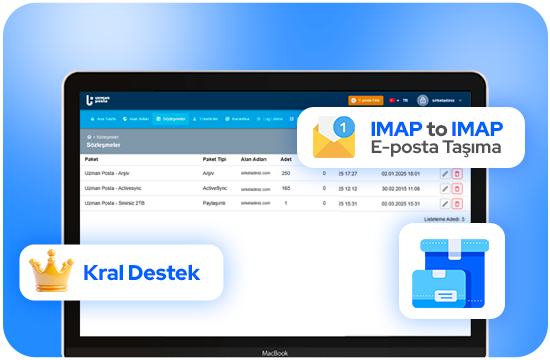The image size is (550, 360).
Task: Edit the Uzman Posta - Sınırsız 2TB row
Action: (x=445, y=204)
